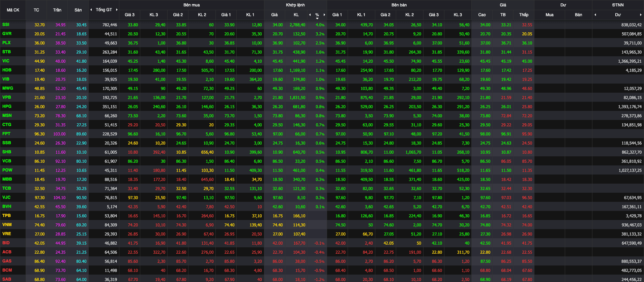
Task: View the VNM ticker
Action: click(x=7, y=225)
